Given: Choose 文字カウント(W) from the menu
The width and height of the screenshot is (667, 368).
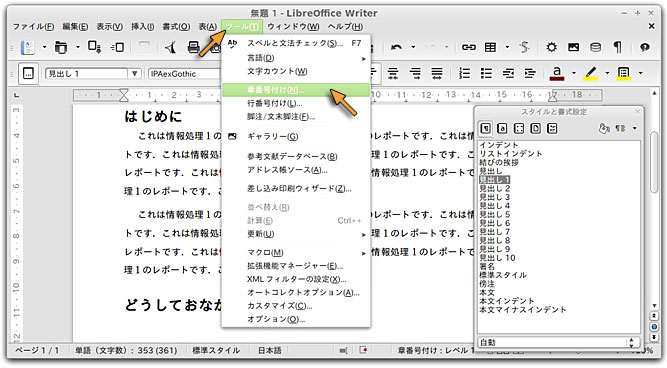Looking at the screenshot, I should click(x=296, y=71).
